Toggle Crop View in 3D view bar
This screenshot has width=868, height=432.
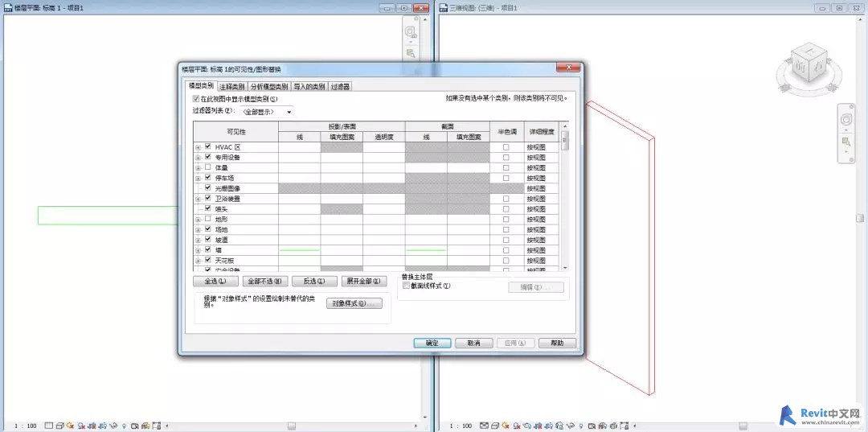pyautogui.click(x=538, y=426)
